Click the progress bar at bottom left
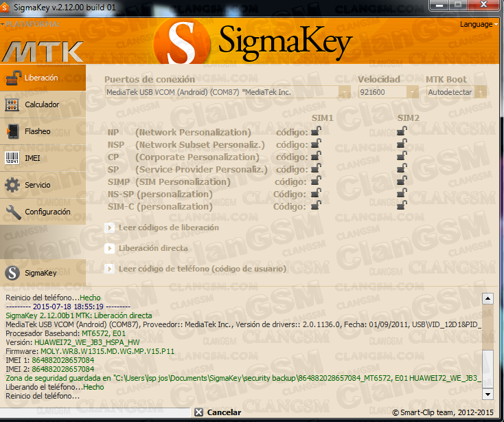 coord(95,412)
